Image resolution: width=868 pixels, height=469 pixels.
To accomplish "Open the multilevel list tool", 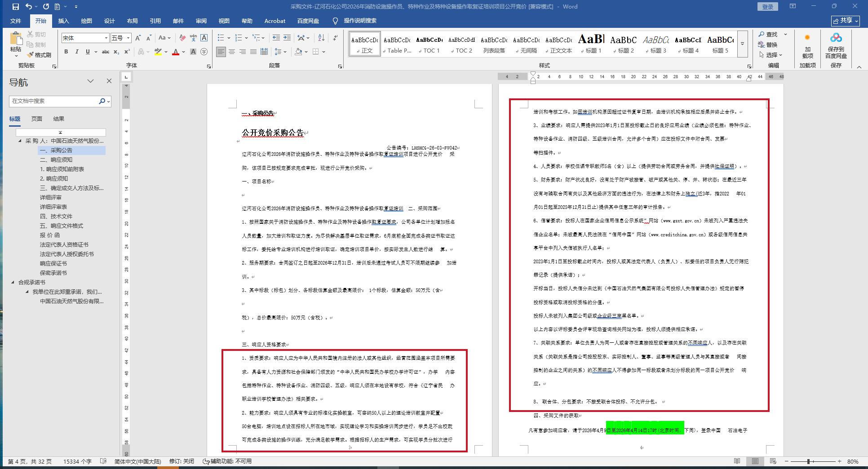I will pos(256,38).
